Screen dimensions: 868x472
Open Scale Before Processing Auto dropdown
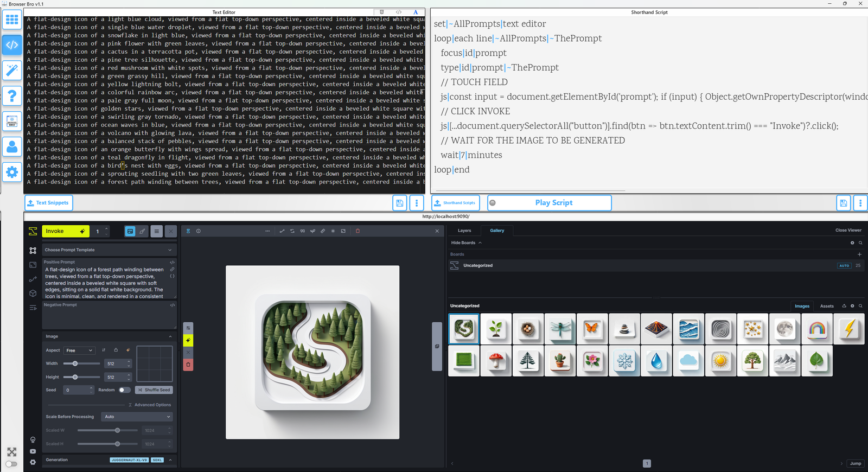tap(137, 417)
